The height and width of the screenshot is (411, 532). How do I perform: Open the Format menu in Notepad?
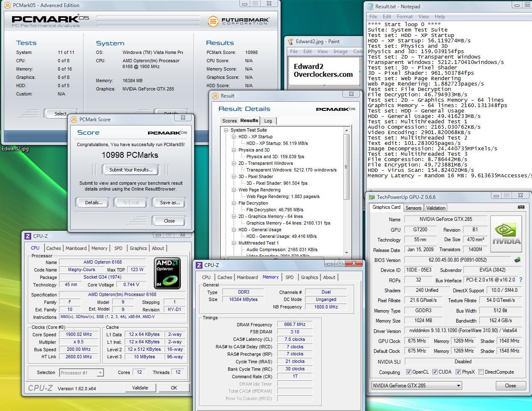404,17
